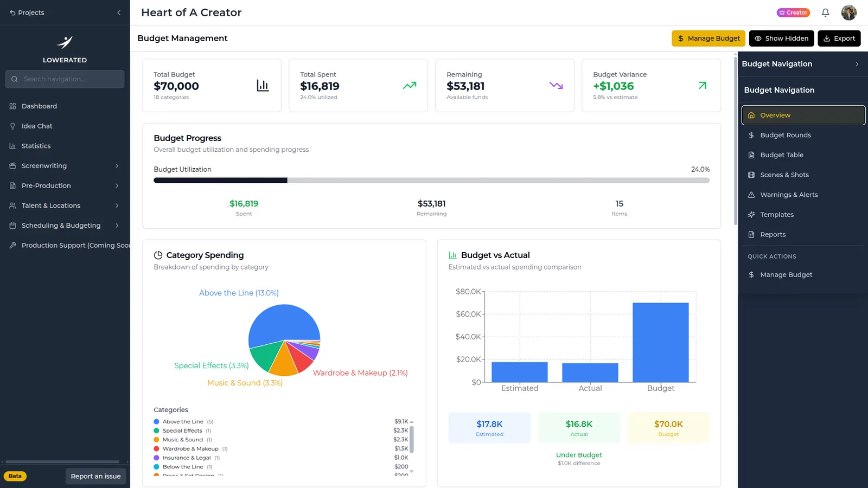Toggle Show Hidden items button

782,38
